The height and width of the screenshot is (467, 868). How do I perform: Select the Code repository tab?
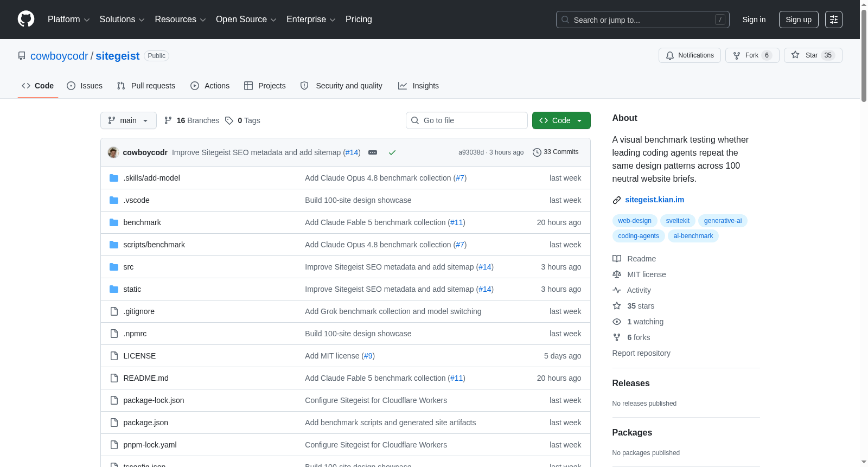click(x=38, y=86)
